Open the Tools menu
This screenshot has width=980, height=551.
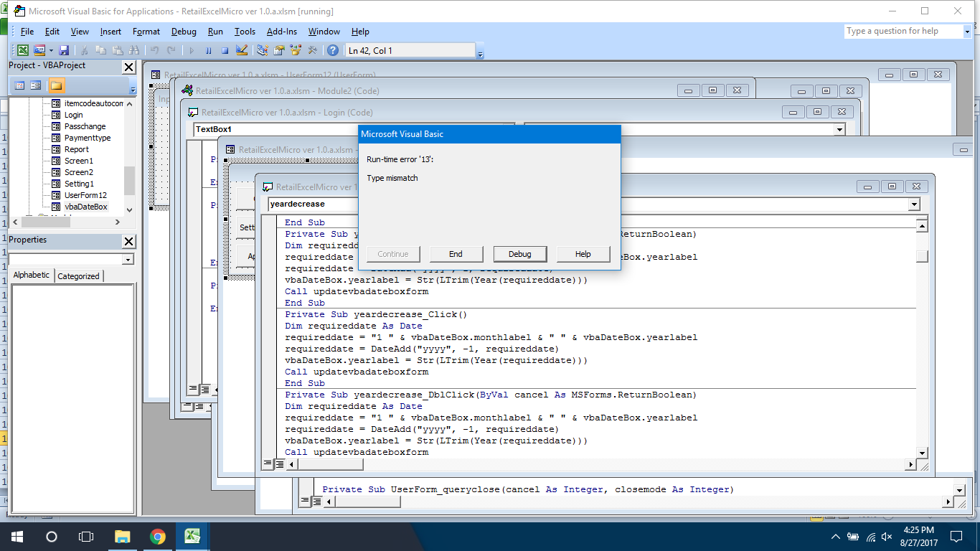tap(245, 32)
